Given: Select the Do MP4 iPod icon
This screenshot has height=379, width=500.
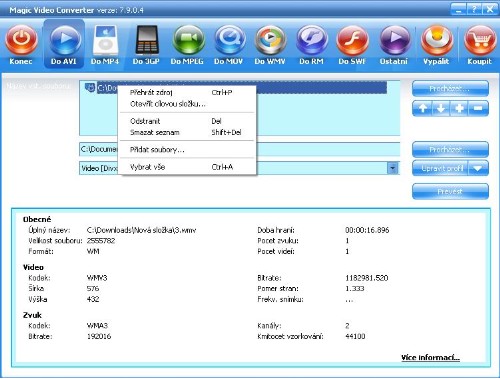Looking at the screenshot, I should point(105,40).
